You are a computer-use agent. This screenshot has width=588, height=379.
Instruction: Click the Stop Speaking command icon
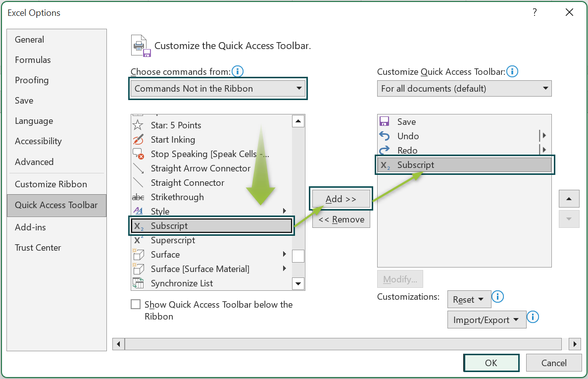click(x=138, y=154)
